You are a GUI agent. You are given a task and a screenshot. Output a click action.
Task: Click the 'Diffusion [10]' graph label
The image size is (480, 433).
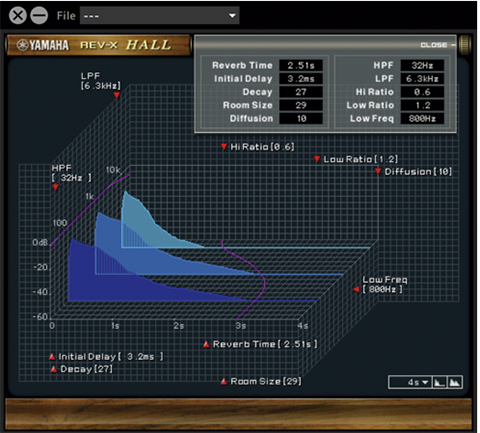click(x=418, y=172)
